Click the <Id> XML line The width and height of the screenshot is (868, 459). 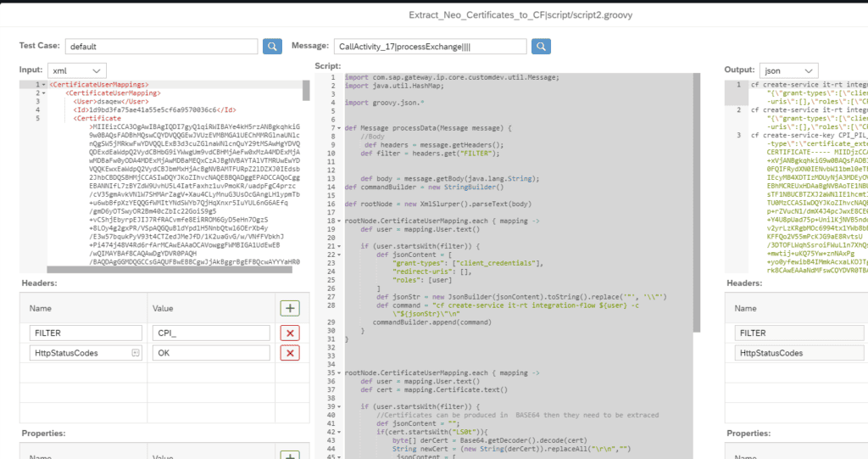click(x=154, y=110)
